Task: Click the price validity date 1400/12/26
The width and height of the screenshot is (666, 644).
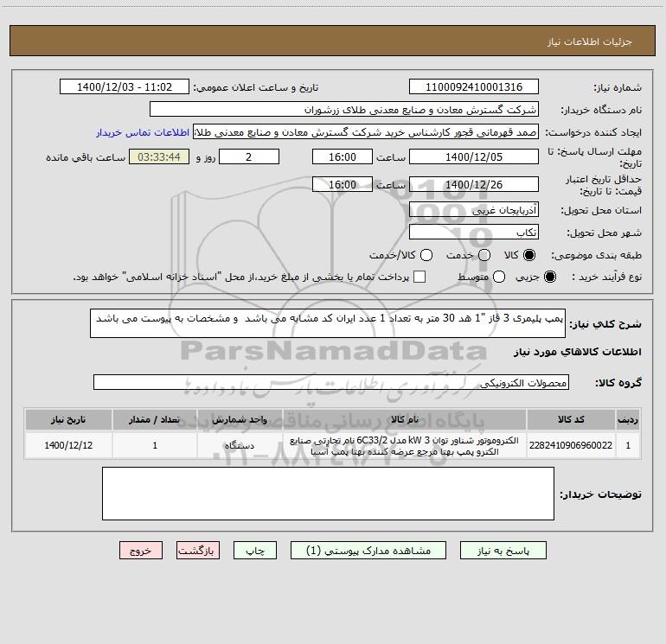Action: [474, 185]
